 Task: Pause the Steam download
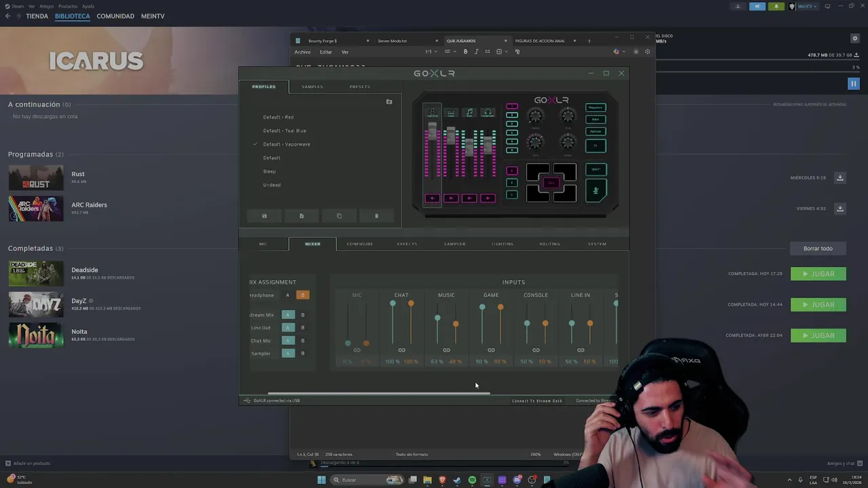[854, 83]
